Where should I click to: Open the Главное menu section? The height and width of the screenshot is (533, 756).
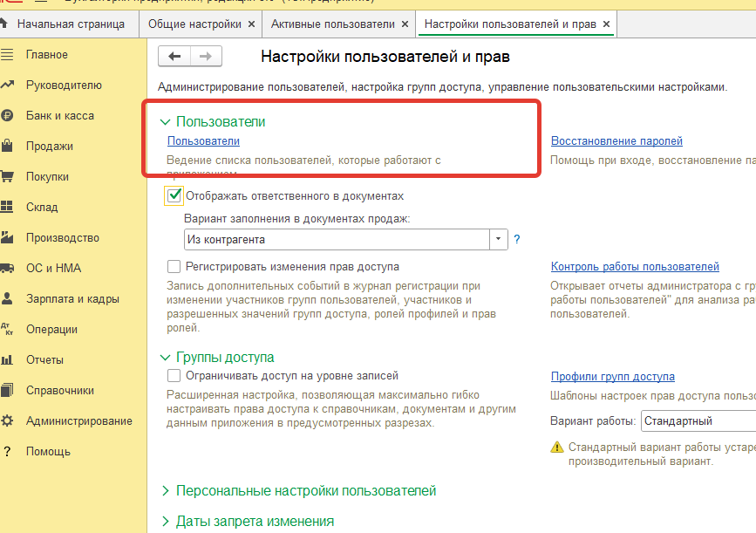[47, 54]
